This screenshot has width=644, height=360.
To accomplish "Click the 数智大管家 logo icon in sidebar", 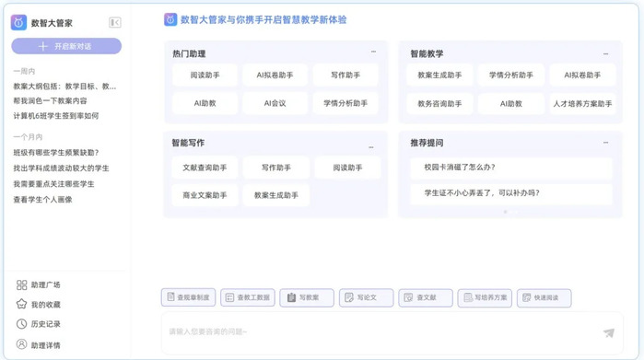I will tap(18, 23).
